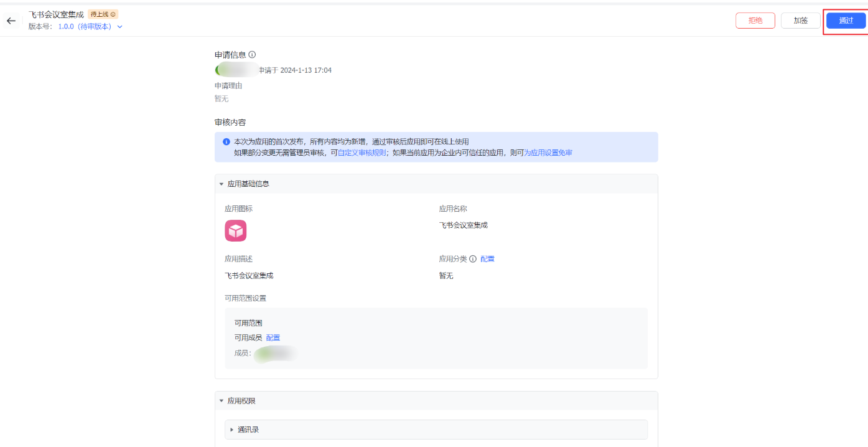
Task: Click the 暂无 value under 申请理由
Action: [x=222, y=99]
